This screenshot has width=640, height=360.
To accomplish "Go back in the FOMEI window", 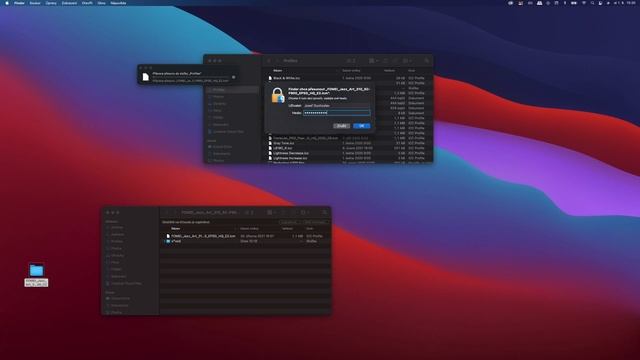I will (167, 212).
